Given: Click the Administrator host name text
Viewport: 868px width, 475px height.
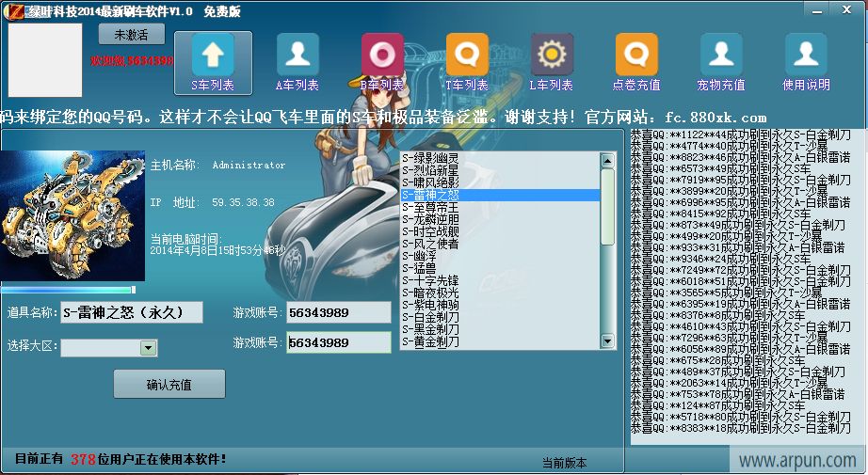Looking at the screenshot, I should [249, 165].
